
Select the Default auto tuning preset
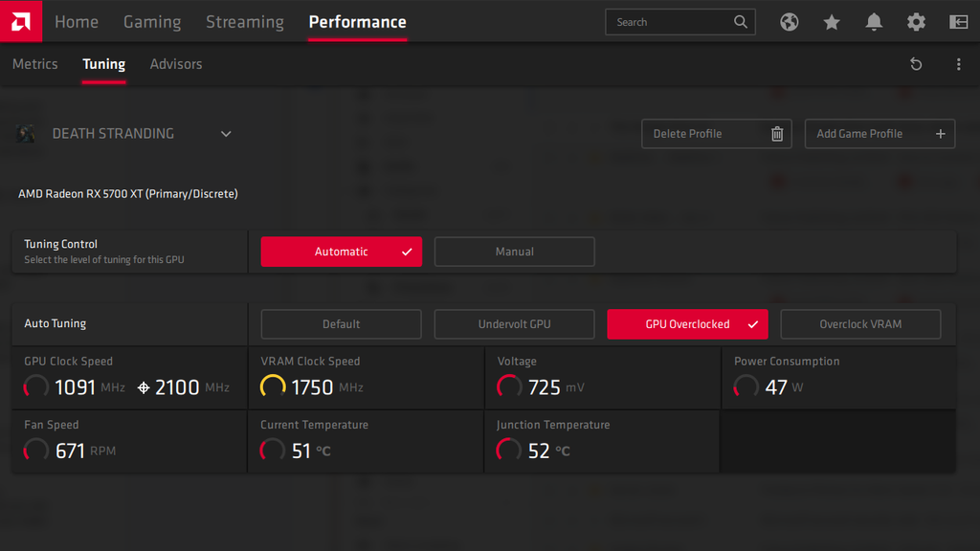tap(341, 324)
